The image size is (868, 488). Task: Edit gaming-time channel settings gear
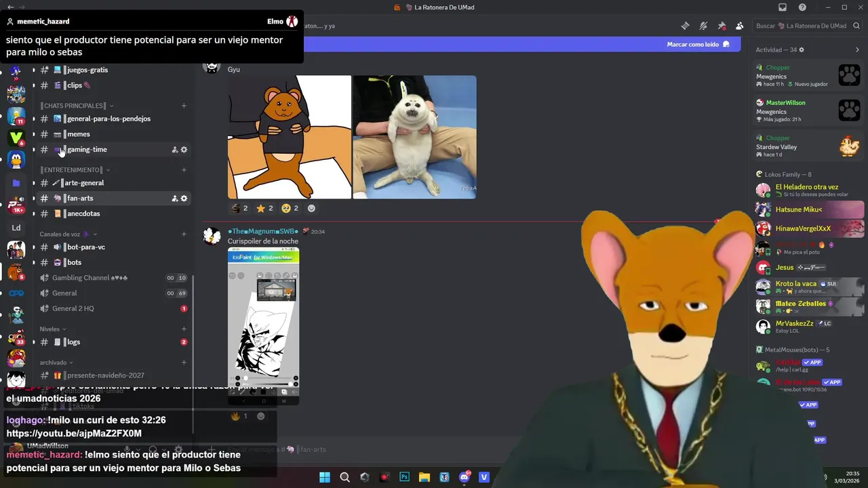(x=184, y=150)
